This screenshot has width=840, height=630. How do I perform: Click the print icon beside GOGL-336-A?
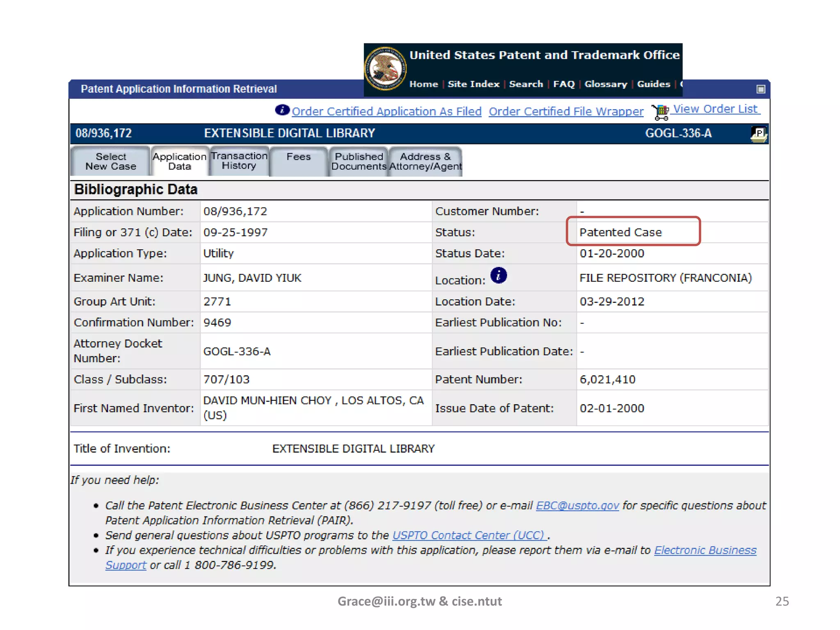pyautogui.click(x=758, y=134)
